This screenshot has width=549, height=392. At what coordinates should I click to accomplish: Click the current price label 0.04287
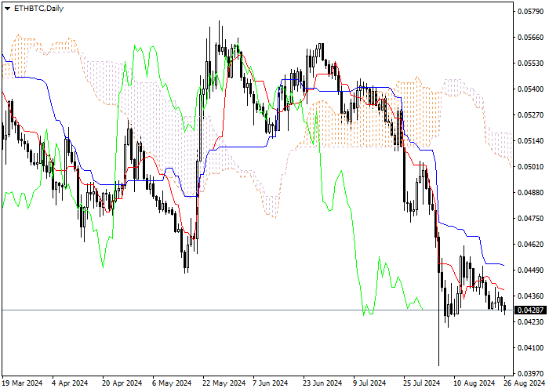[x=531, y=310]
